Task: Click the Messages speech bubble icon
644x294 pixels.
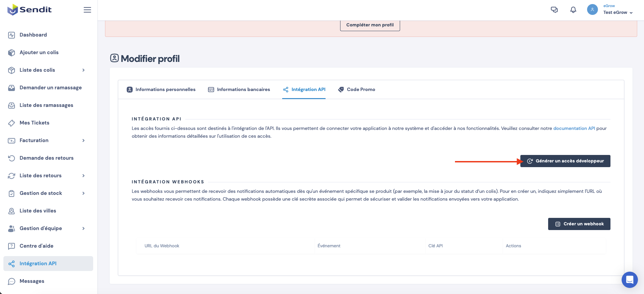Action: (x=12, y=281)
